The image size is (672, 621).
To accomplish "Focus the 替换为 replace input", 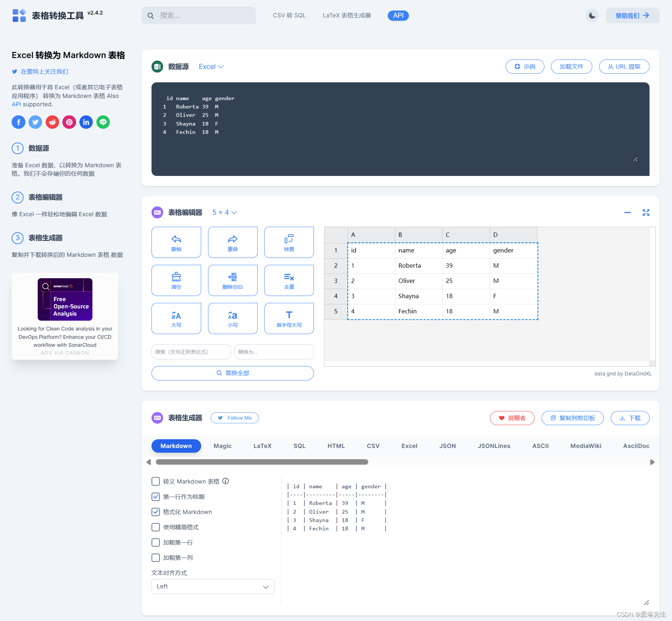I will coord(274,352).
